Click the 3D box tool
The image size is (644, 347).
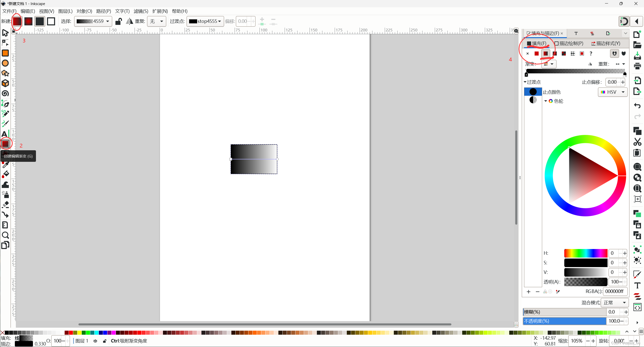(5, 83)
